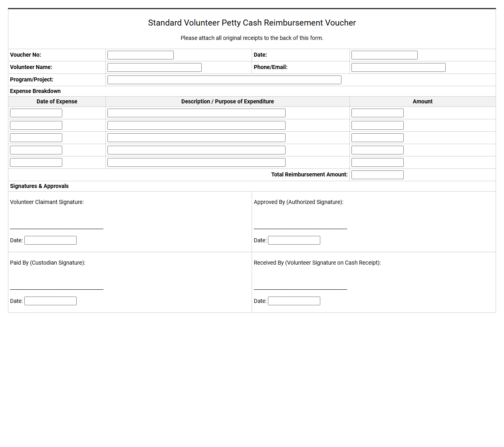Click the 'Amount' column header
This screenshot has width=504, height=447.
[423, 101]
